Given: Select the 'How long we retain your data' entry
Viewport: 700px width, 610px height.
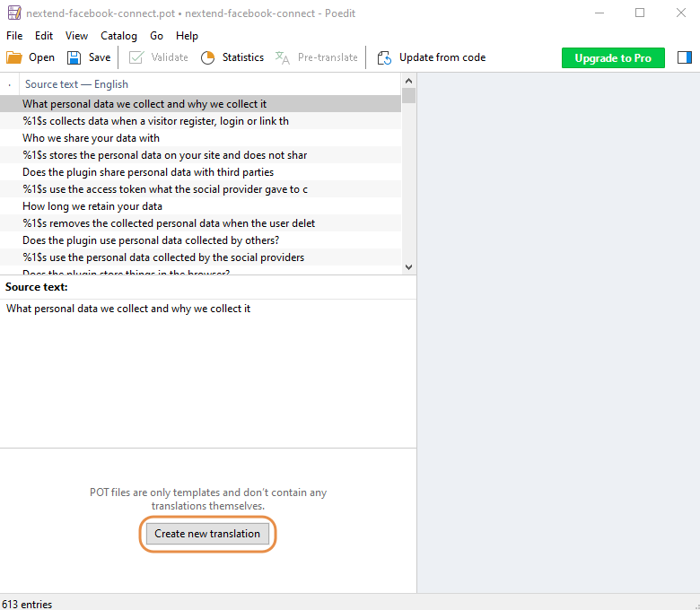Looking at the screenshot, I should point(92,206).
